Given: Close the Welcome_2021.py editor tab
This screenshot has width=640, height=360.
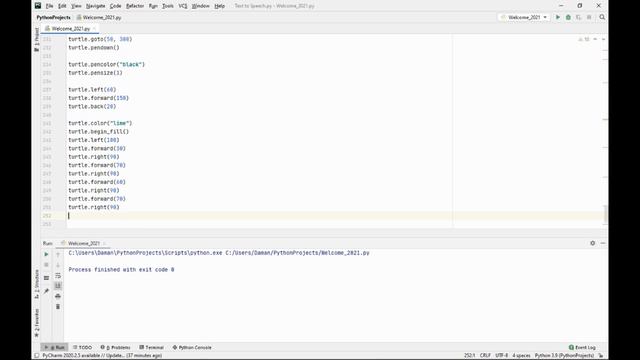Looking at the screenshot, I should click(x=94, y=29).
